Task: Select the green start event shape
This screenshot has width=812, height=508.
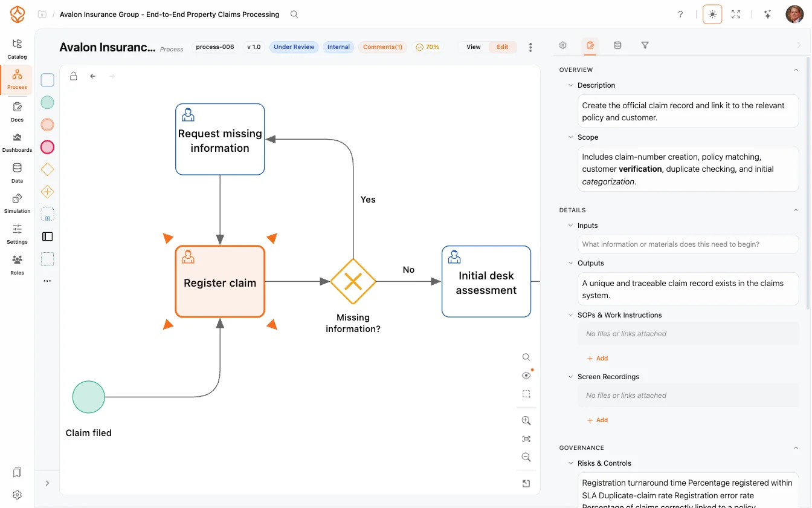Action: point(47,102)
